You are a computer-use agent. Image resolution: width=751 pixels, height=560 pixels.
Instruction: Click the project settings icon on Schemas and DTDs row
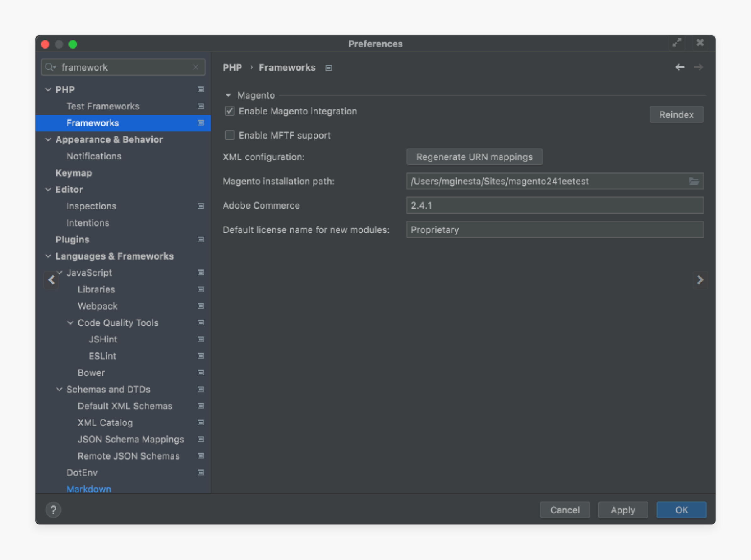point(201,389)
